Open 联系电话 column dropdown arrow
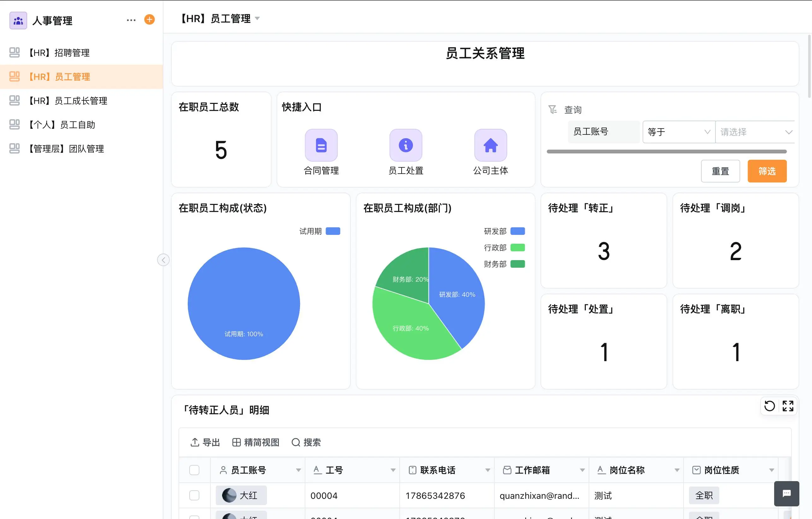Viewport: 812px width, 519px height. click(x=488, y=470)
